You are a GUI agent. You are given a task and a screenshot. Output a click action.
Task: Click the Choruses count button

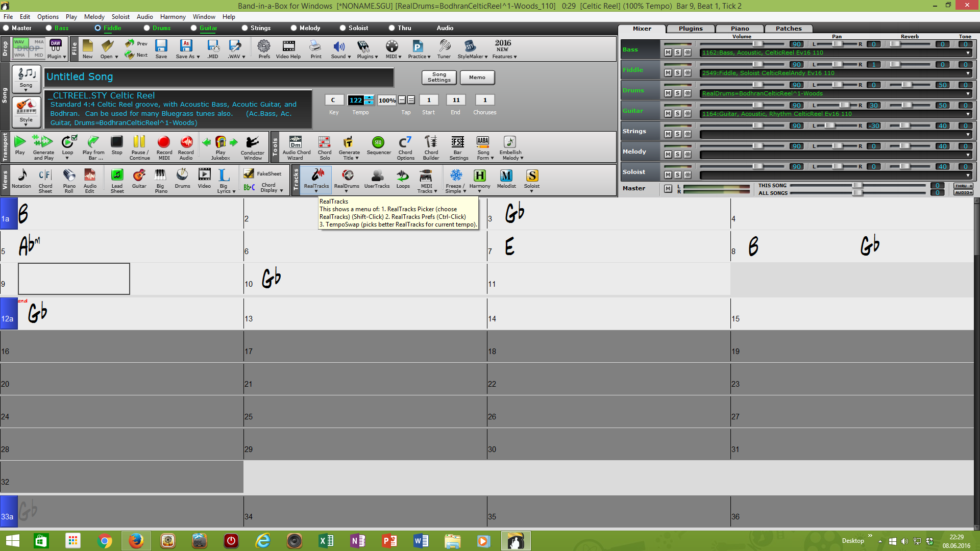[x=485, y=100]
